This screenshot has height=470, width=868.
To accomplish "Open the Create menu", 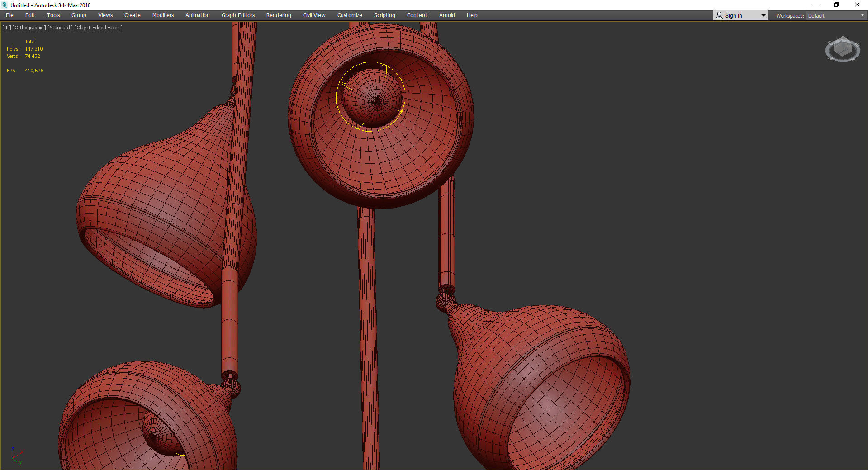I will (x=132, y=15).
